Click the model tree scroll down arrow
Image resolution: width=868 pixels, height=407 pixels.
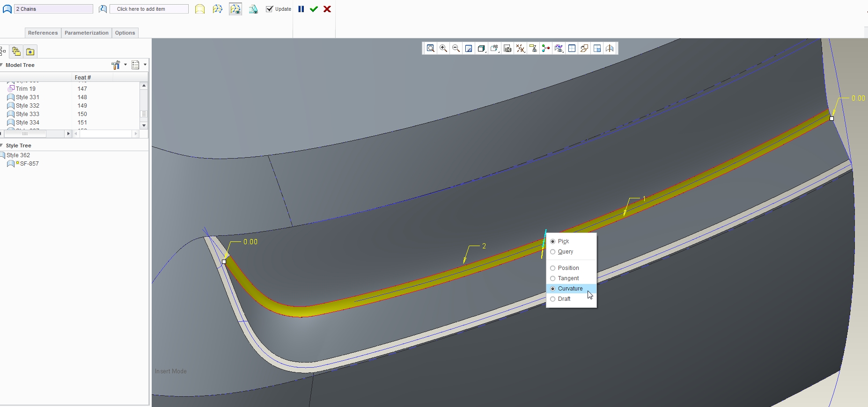click(144, 125)
